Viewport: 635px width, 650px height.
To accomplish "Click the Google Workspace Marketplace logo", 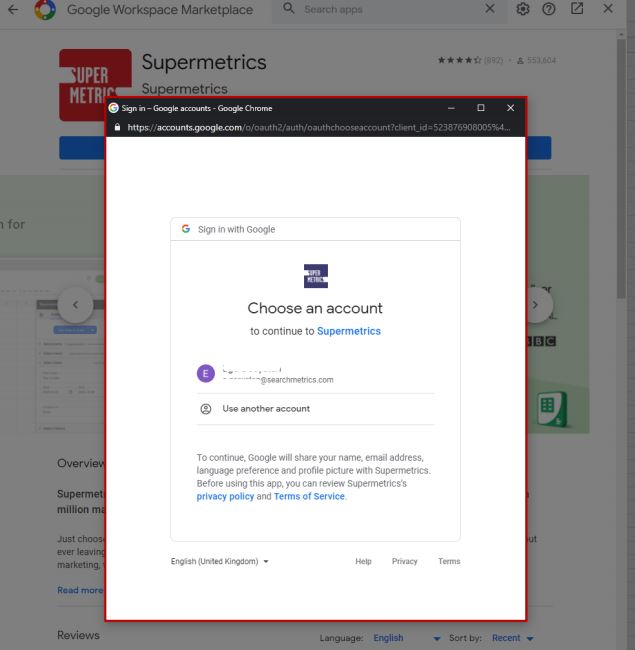I will (x=45, y=9).
